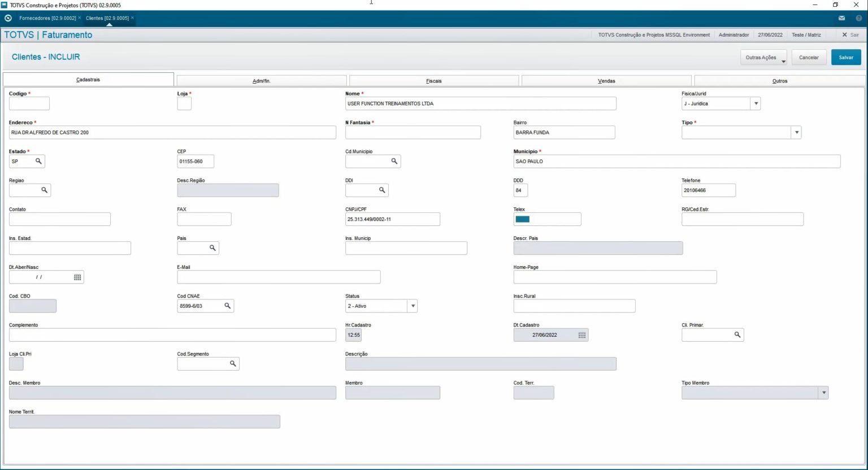
Task: Click the Ins. Municip input field
Action: (x=406, y=248)
